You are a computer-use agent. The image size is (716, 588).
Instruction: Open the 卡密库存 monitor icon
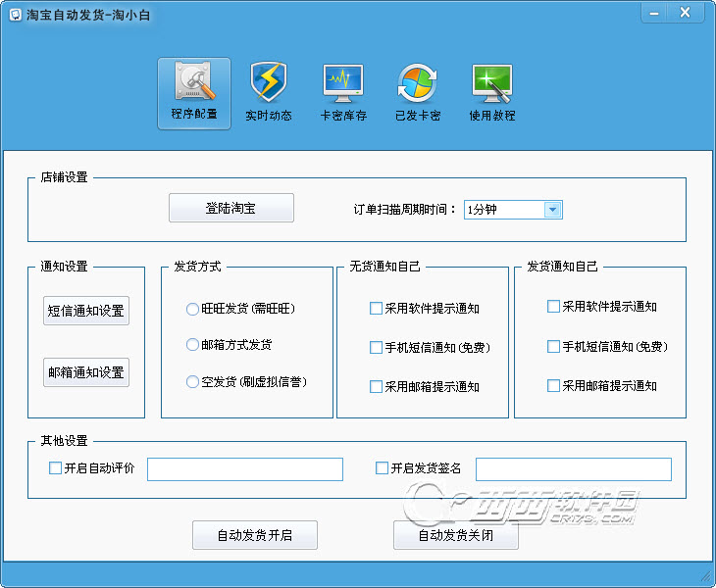tap(343, 83)
